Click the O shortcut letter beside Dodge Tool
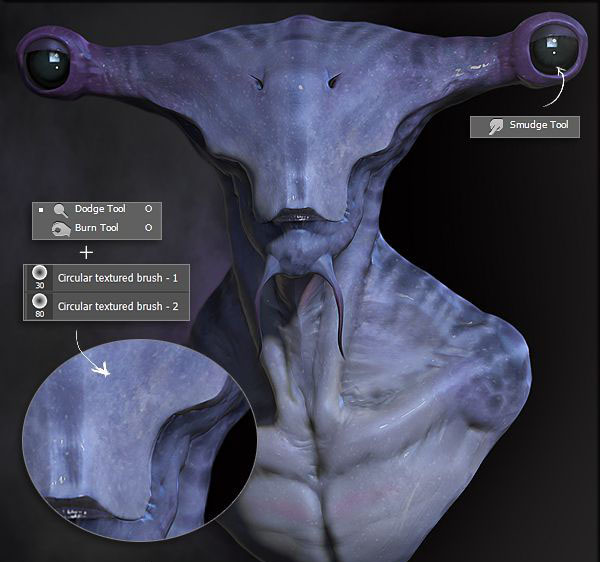The image size is (600, 562). click(148, 209)
